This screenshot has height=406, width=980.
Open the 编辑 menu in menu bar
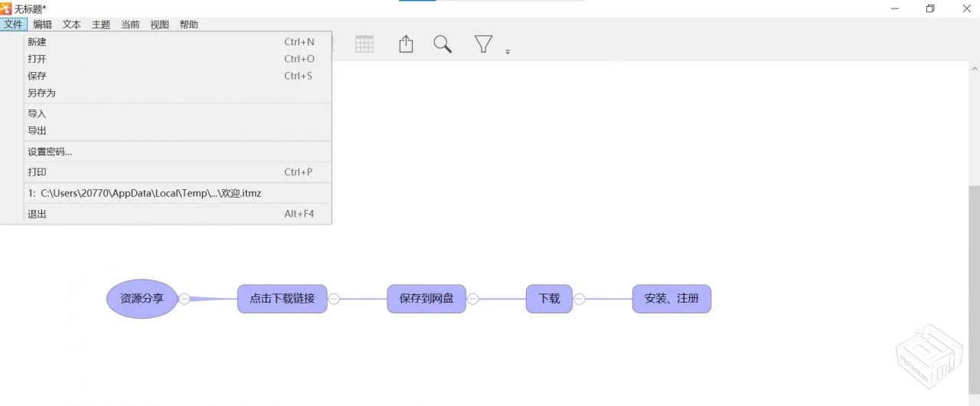[42, 25]
